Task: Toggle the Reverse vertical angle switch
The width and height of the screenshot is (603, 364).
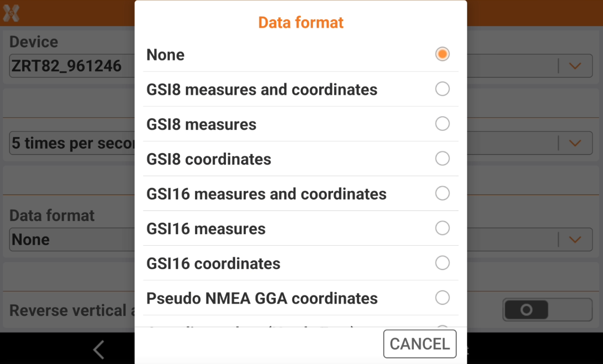Action: [547, 310]
